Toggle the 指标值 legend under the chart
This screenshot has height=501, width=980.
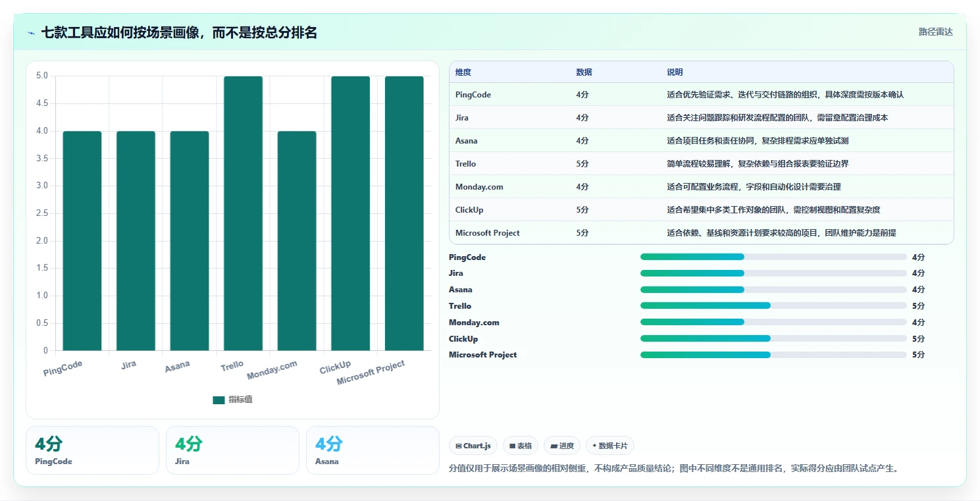(x=232, y=400)
